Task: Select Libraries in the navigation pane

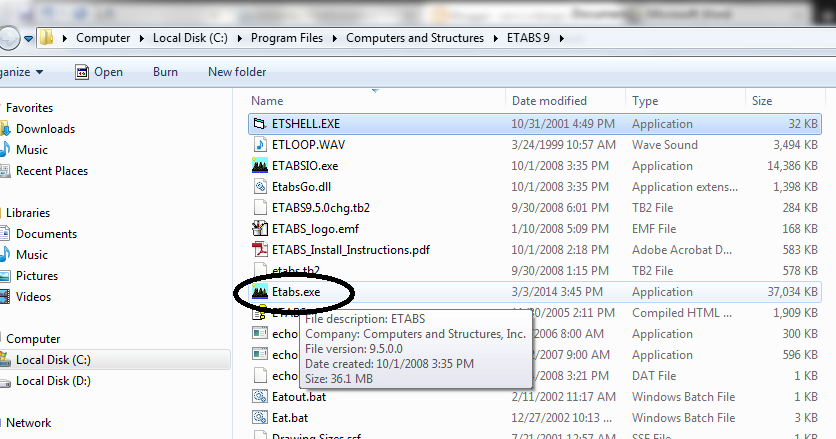Action: (28, 213)
